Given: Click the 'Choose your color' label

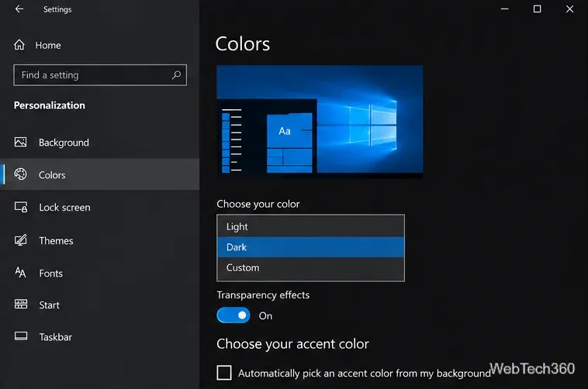Looking at the screenshot, I should click(258, 205).
